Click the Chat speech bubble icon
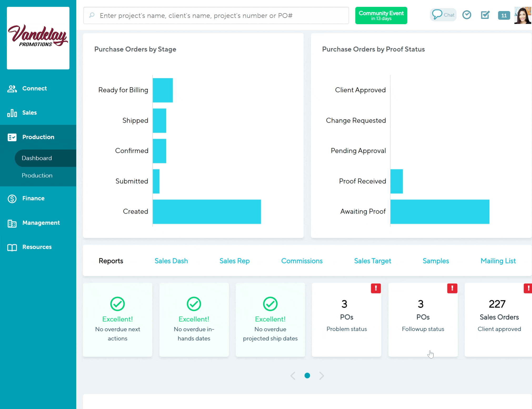532x409 pixels. tap(437, 14)
